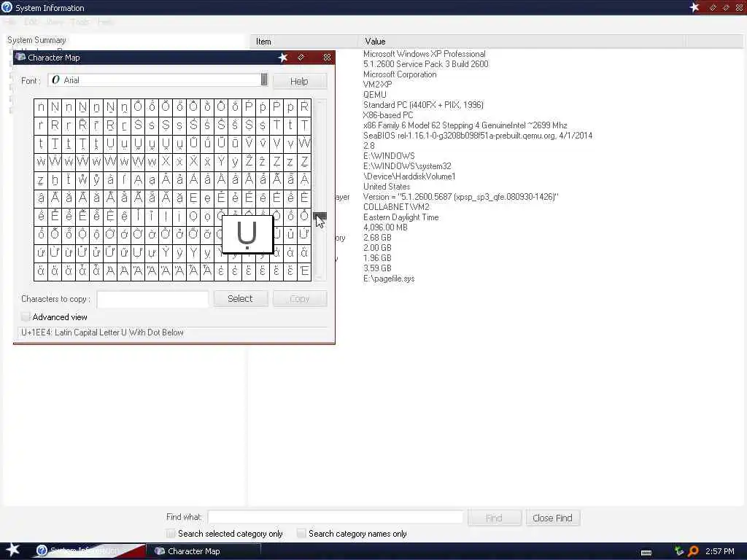Select the E:\WINDOWS\system32 value
Viewport: 747px width, 560px height.
click(407, 166)
